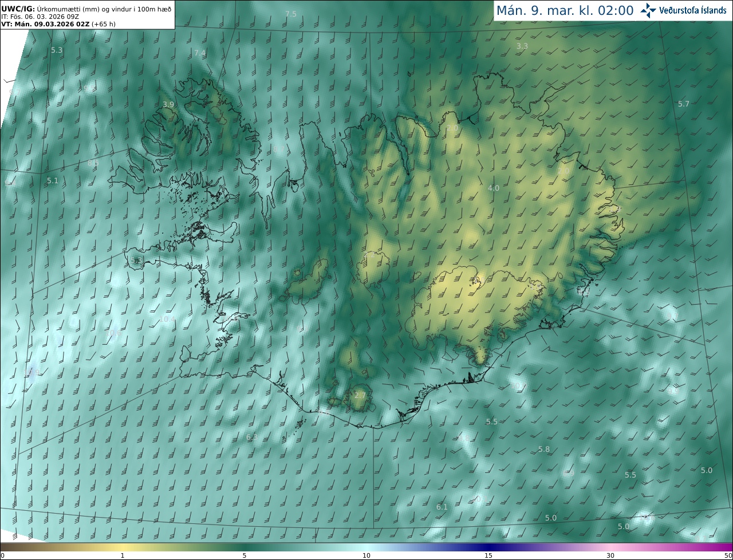This screenshot has width=733, height=560.
Task: Click the 7.4 value on the map
Action: 199,53
